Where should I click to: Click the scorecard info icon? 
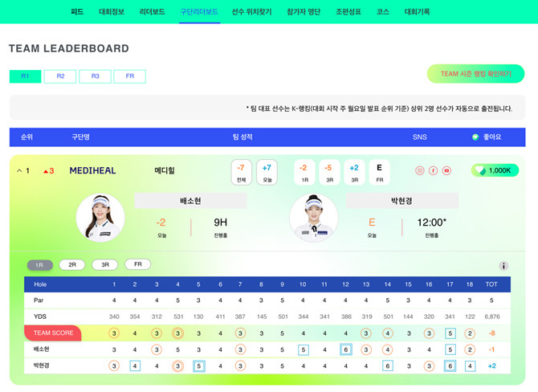[x=503, y=266]
